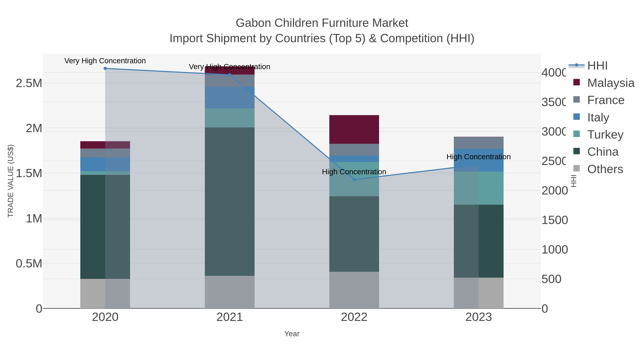Click the 2020 x-axis label
The image size is (644, 362).
[105, 317]
